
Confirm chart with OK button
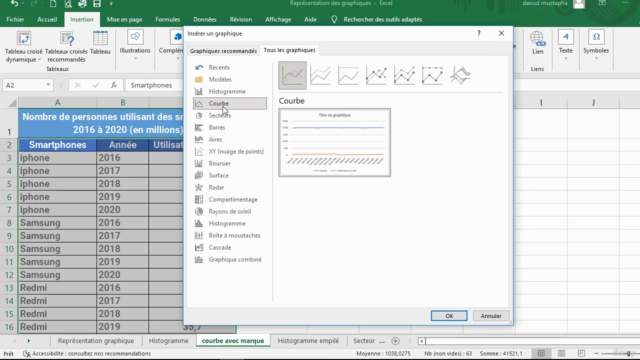449,316
